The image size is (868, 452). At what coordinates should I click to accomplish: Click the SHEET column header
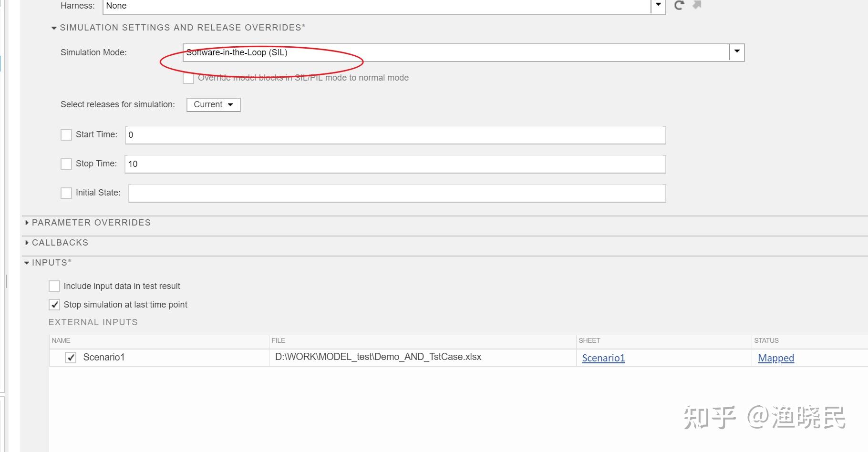tap(664, 341)
